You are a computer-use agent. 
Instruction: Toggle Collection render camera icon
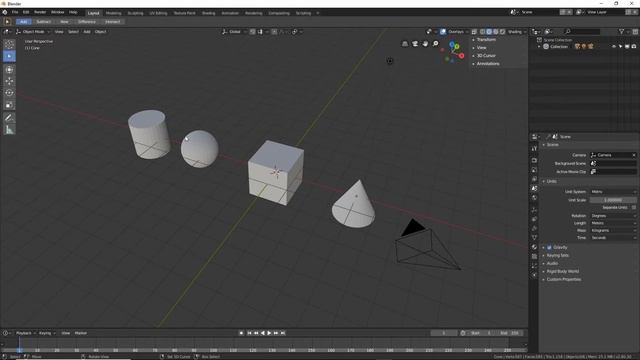click(634, 47)
